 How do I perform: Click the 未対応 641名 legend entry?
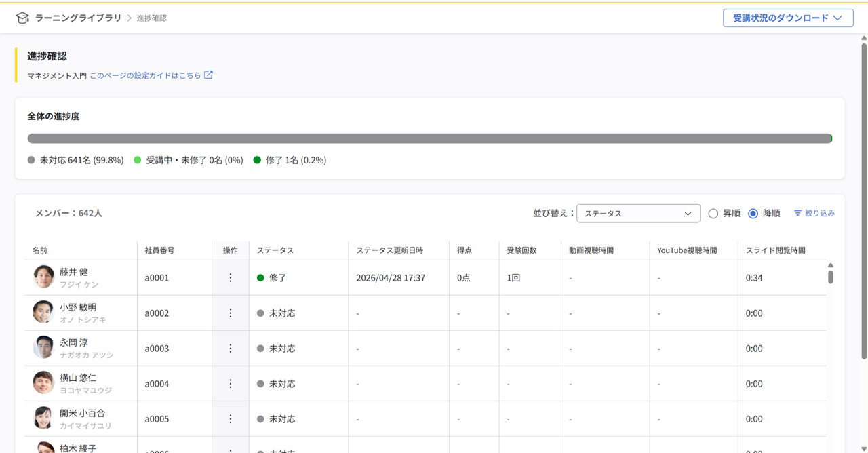[75, 161]
